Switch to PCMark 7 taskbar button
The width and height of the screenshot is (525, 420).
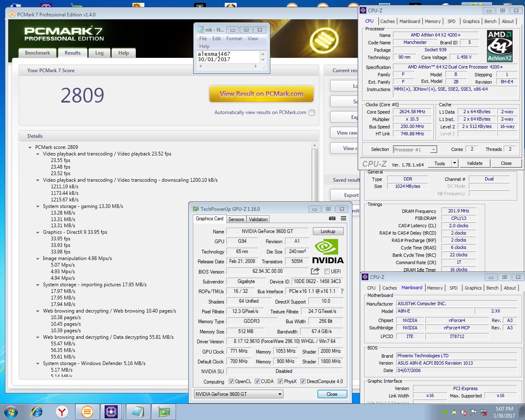pyautogui.click(x=87, y=411)
